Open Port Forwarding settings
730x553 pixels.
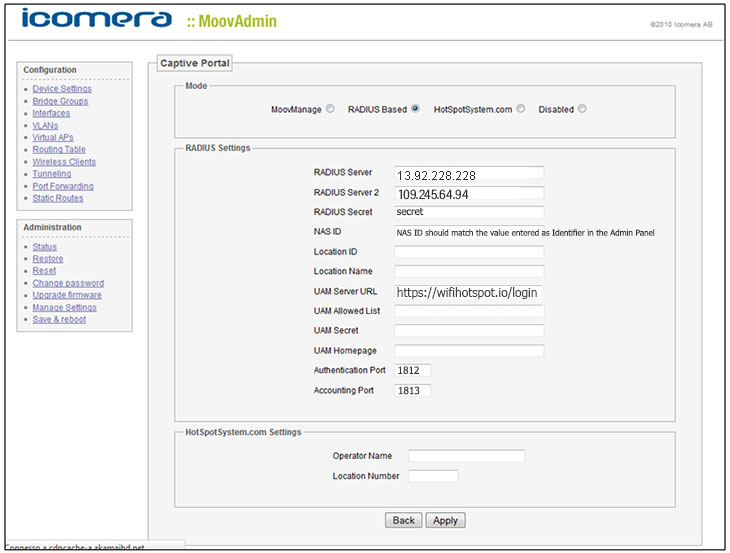[x=63, y=186]
